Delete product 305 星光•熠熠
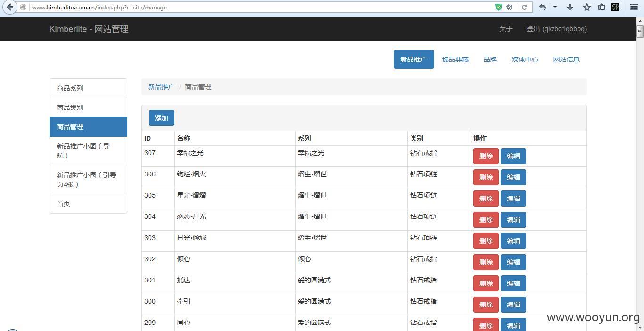 (486, 199)
